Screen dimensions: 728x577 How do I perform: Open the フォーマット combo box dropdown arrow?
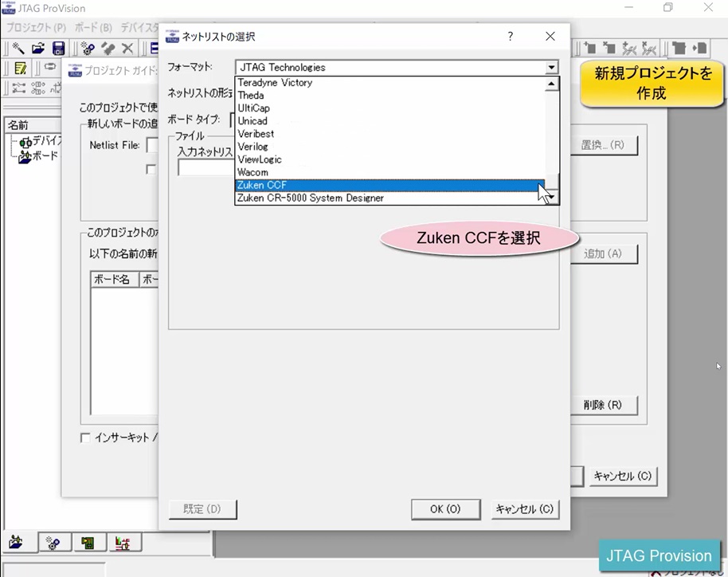(x=551, y=68)
